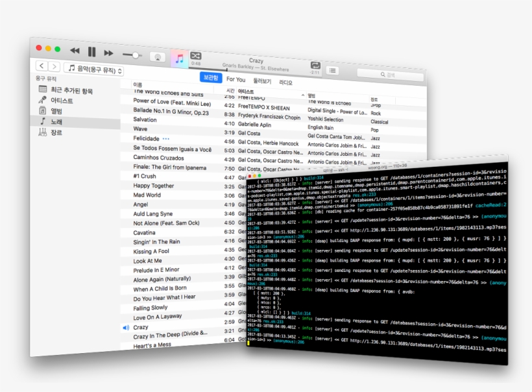Viewport: 532px width, 392px height.
Task: Select the song Happy Together
Action: [153, 186]
